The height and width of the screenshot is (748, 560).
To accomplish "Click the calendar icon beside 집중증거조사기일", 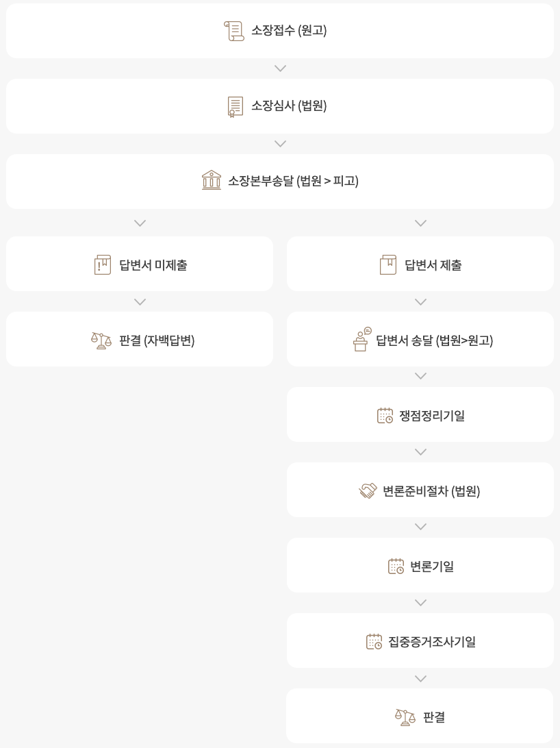I will point(374,642).
